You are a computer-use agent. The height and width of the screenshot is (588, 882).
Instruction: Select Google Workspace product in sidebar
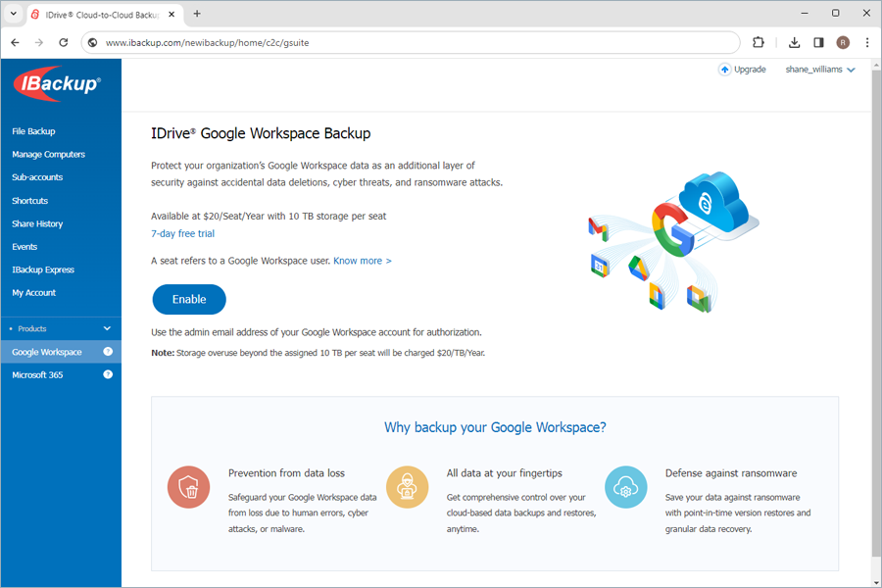[61, 352]
